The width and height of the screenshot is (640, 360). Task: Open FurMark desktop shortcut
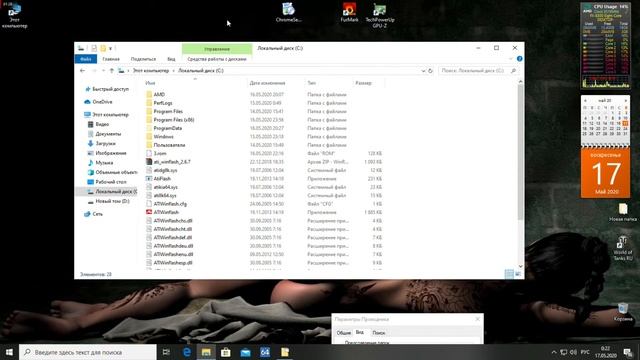click(349, 12)
